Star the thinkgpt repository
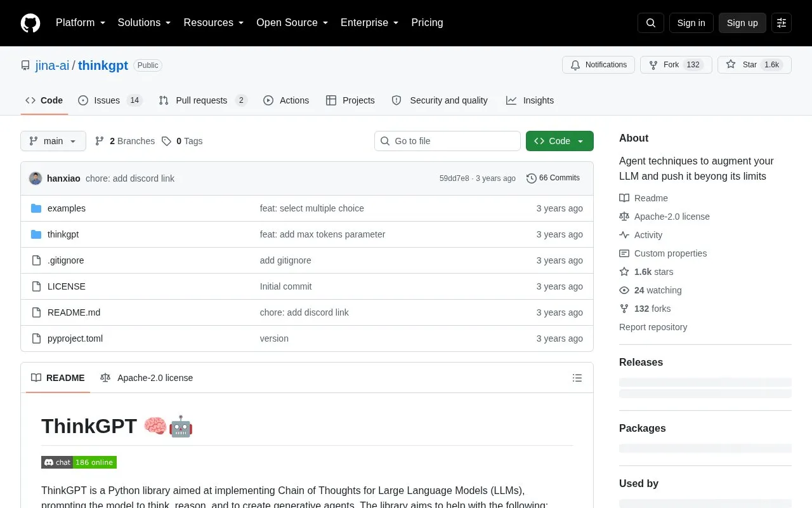812x508 pixels. [754, 65]
